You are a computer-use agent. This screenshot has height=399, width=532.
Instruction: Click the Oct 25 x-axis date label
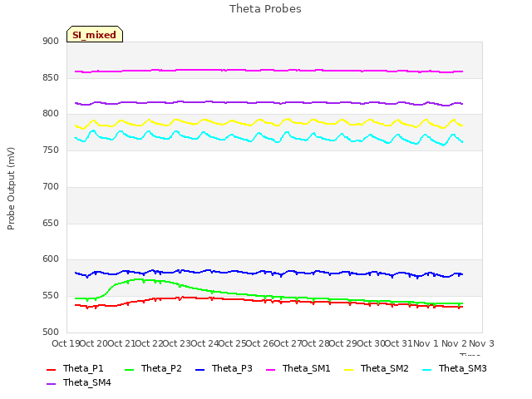coord(232,343)
